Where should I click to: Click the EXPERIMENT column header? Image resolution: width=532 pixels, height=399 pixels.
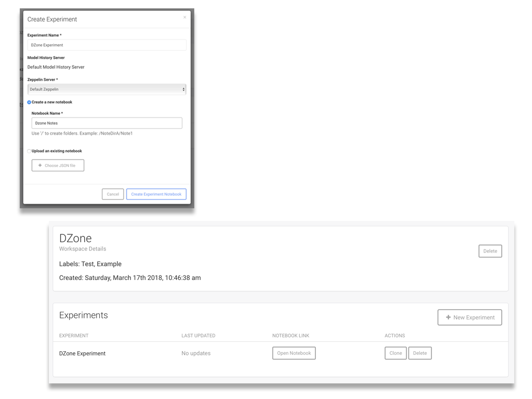pyautogui.click(x=74, y=336)
